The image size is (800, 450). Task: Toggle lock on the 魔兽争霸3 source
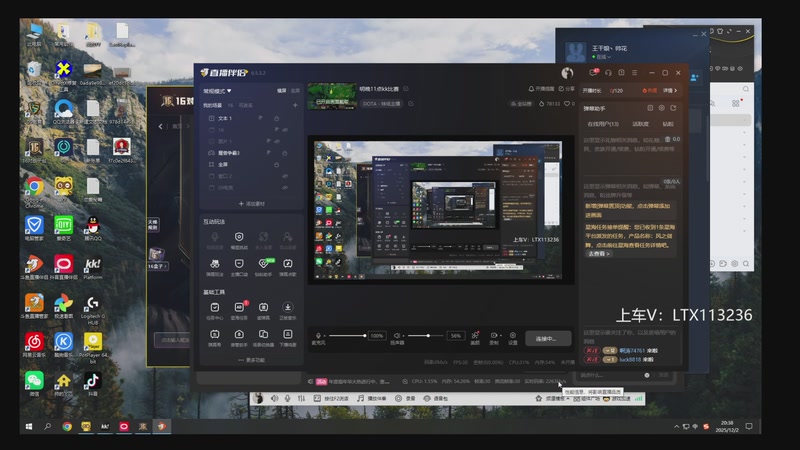click(285, 153)
